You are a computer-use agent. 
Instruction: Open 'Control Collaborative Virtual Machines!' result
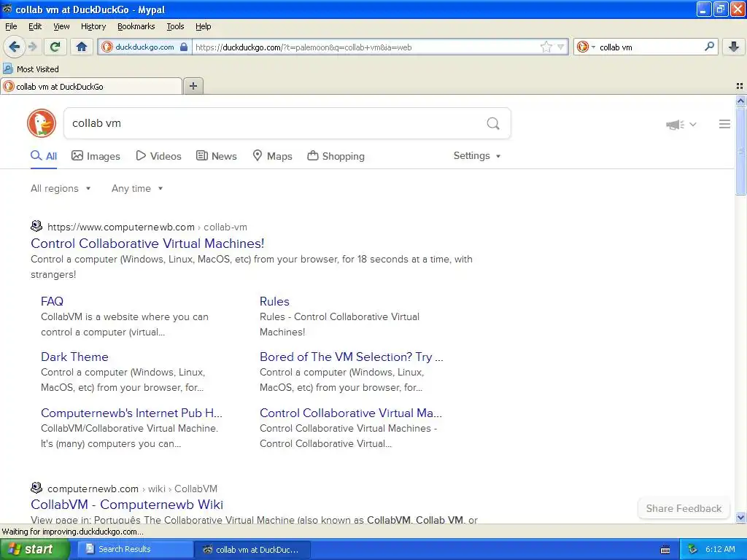(x=147, y=244)
